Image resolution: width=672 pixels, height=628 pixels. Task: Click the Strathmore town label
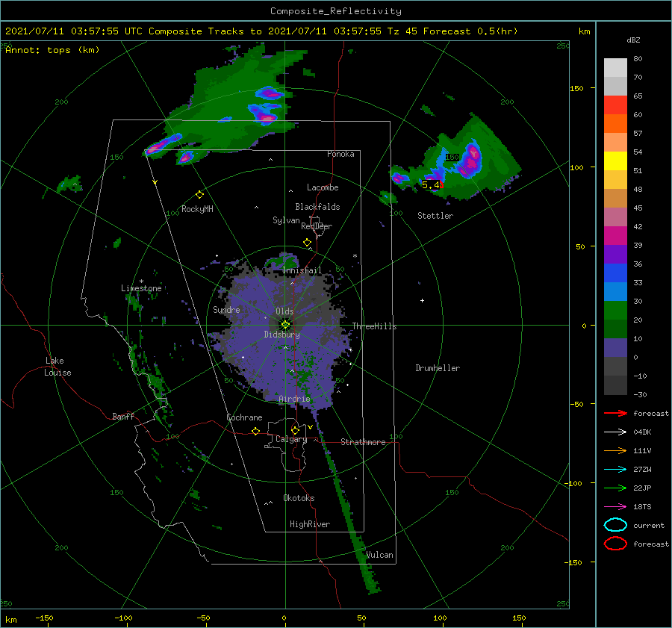click(x=363, y=442)
